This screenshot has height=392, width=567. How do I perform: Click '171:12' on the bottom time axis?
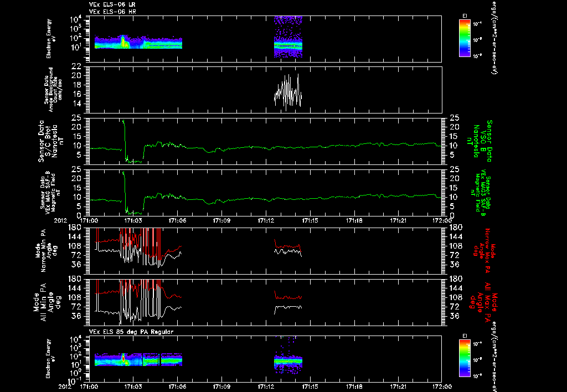266,386
